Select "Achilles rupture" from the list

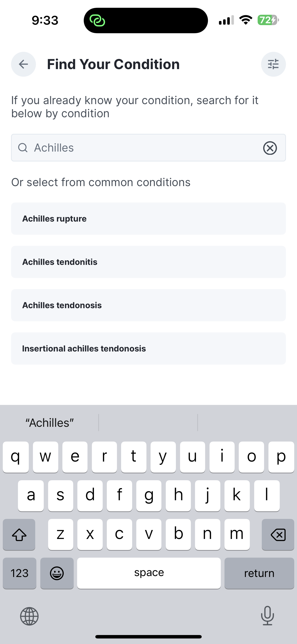coord(148,218)
